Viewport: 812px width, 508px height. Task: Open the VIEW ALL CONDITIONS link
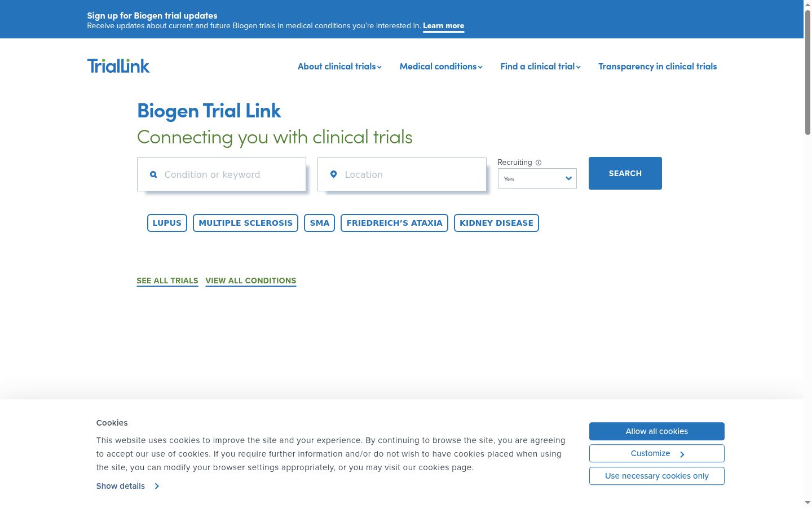click(x=251, y=281)
